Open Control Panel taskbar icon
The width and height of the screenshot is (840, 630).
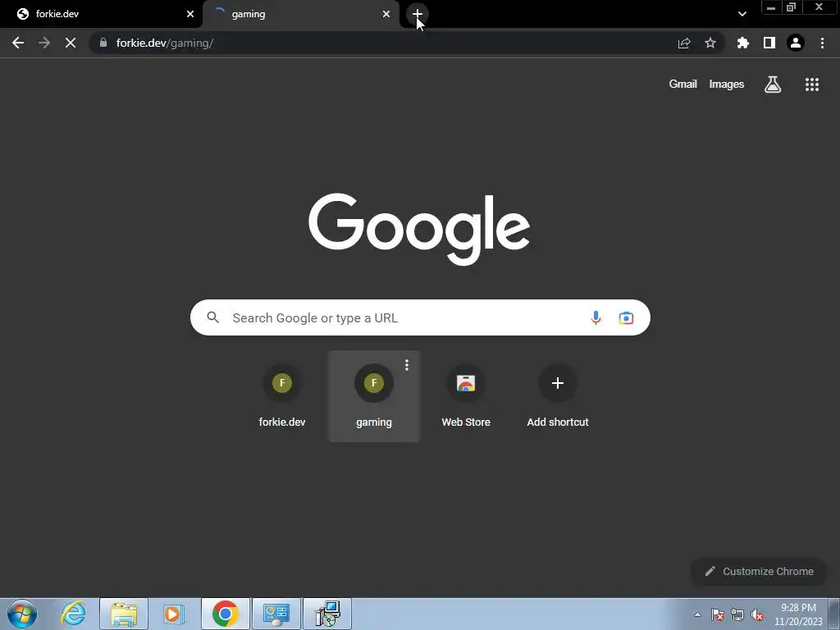tap(276, 614)
